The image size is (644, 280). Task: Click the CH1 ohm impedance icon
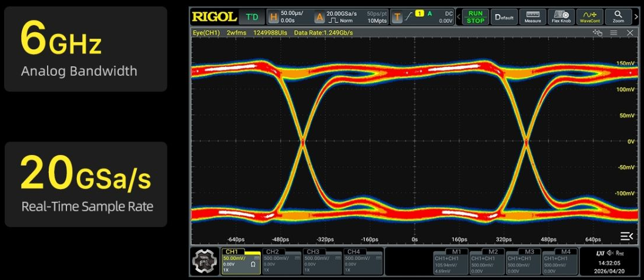click(253, 265)
